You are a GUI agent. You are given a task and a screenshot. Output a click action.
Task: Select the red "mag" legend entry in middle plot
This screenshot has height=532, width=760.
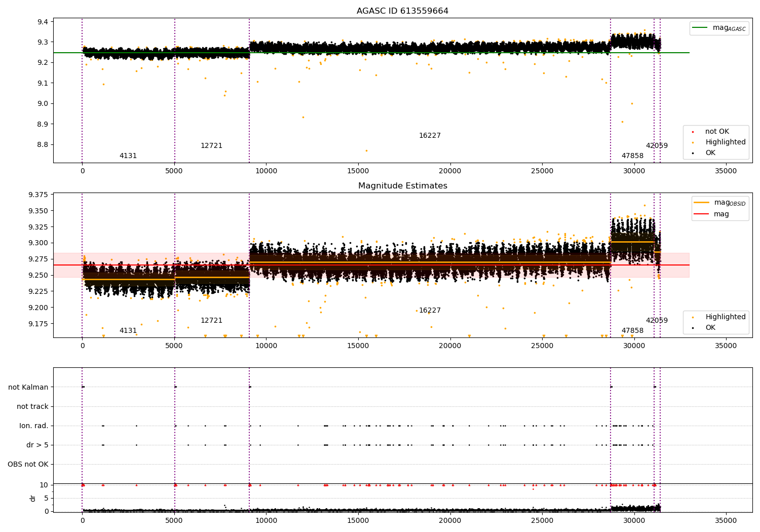[711, 214]
